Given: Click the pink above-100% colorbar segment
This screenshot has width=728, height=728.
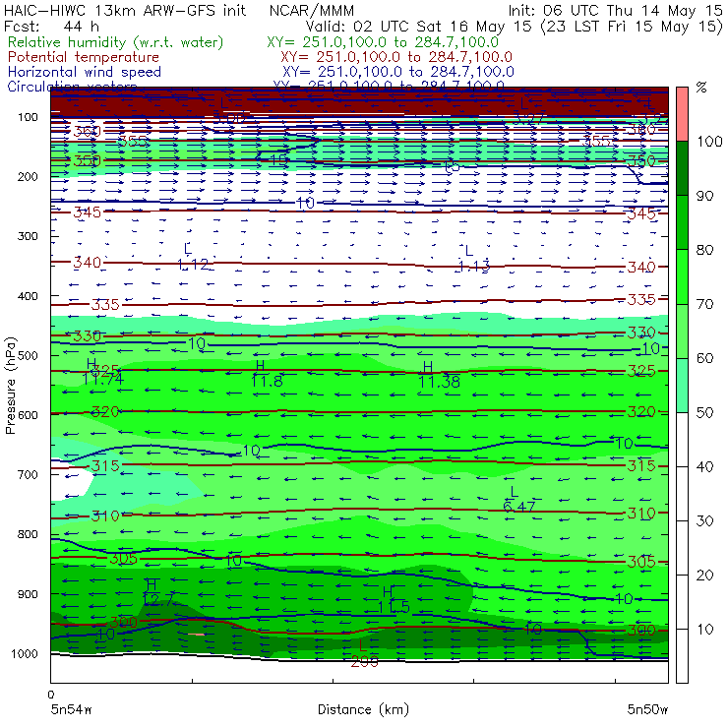Looking at the screenshot, I should [682, 114].
